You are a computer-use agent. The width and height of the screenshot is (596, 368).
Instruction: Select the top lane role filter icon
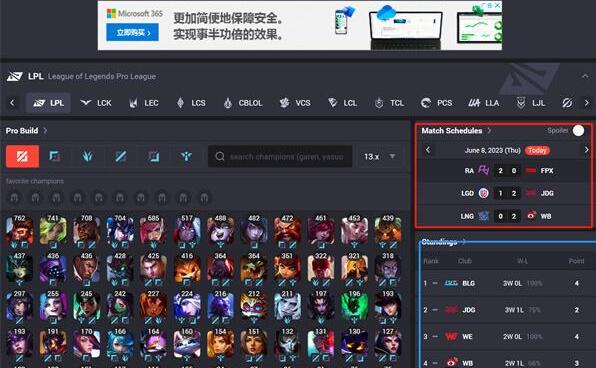pyautogui.click(x=55, y=156)
